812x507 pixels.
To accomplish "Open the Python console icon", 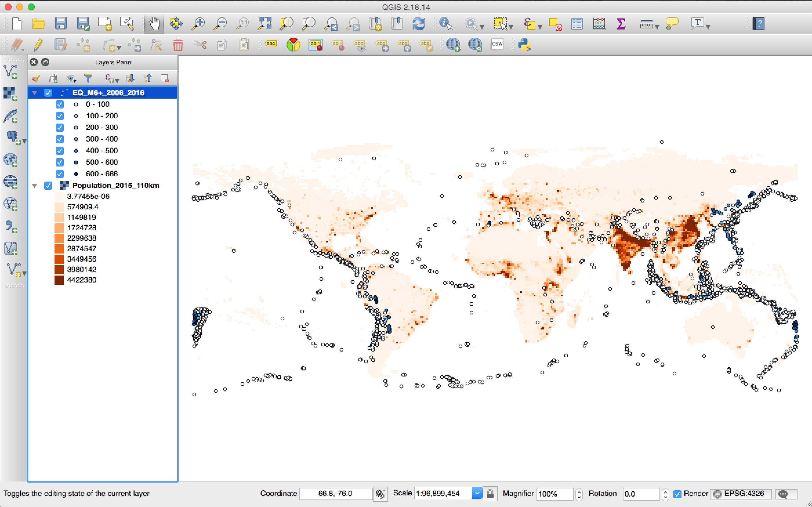I will (524, 45).
